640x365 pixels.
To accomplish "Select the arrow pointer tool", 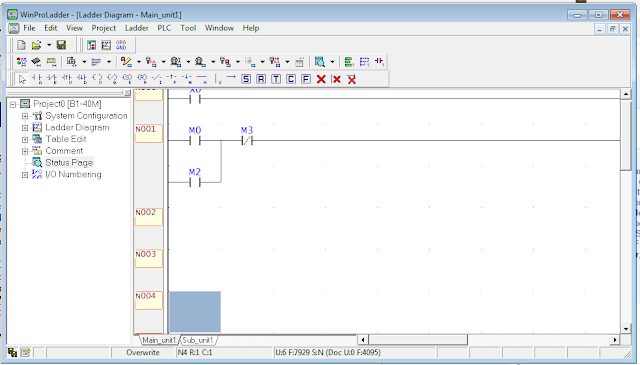I will [22, 79].
